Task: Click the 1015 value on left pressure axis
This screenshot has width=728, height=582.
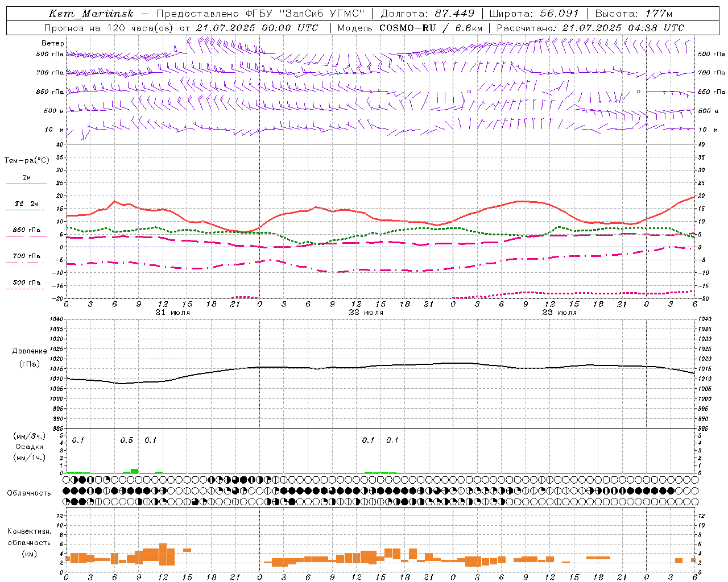Action: click(x=57, y=369)
